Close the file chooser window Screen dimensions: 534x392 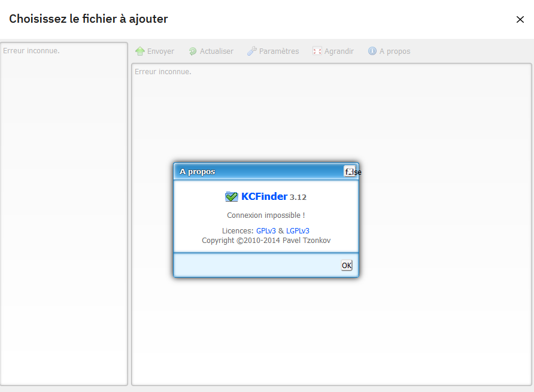pyautogui.click(x=520, y=19)
